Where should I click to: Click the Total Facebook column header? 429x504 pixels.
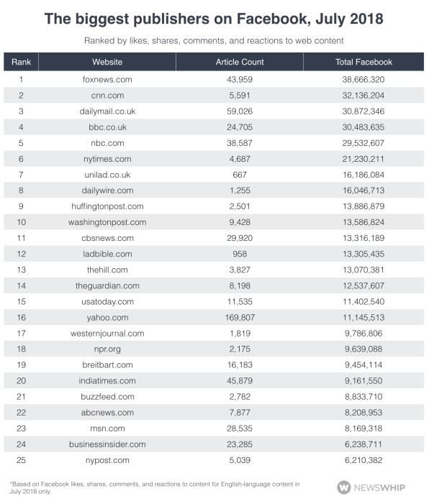tap(363, 62)
